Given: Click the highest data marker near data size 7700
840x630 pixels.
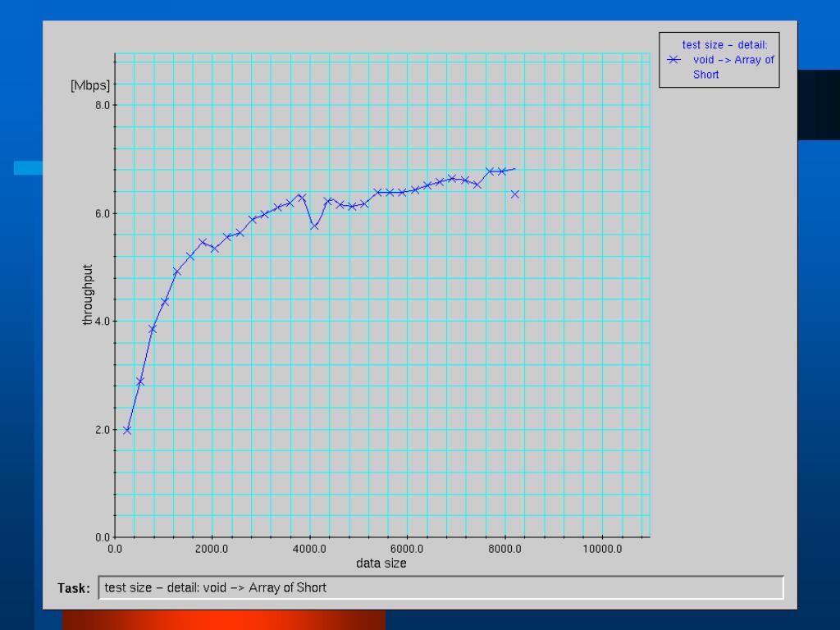Looking at the screenshot, I should tap(490, 171).
